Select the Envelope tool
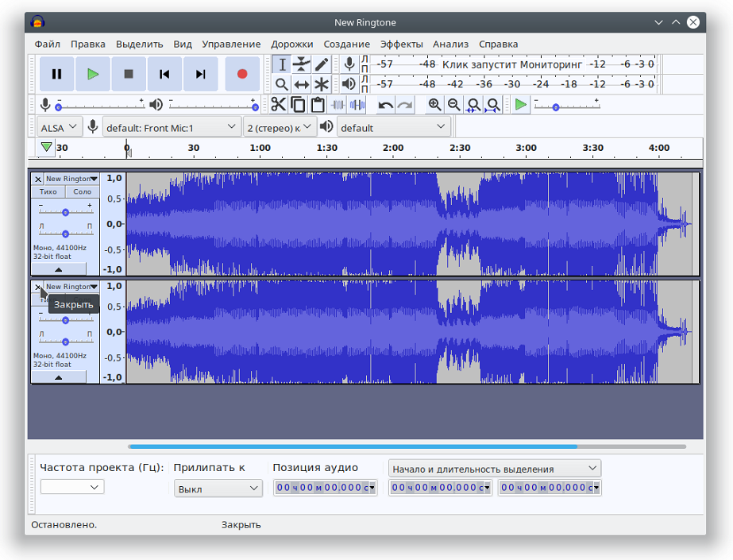The height and width of the screenshot is (560, 733). tap(302, 64)
